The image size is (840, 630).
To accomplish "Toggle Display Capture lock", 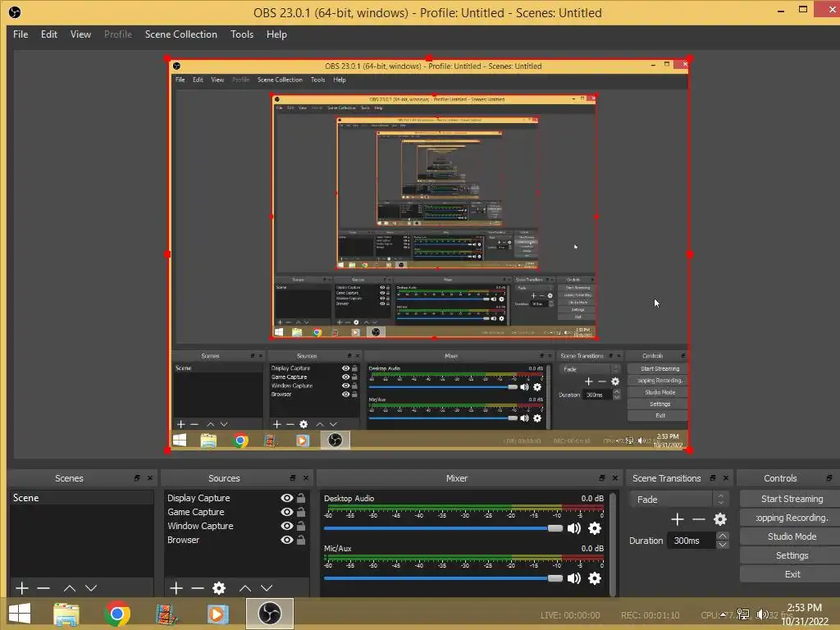I will click(301, 498).
